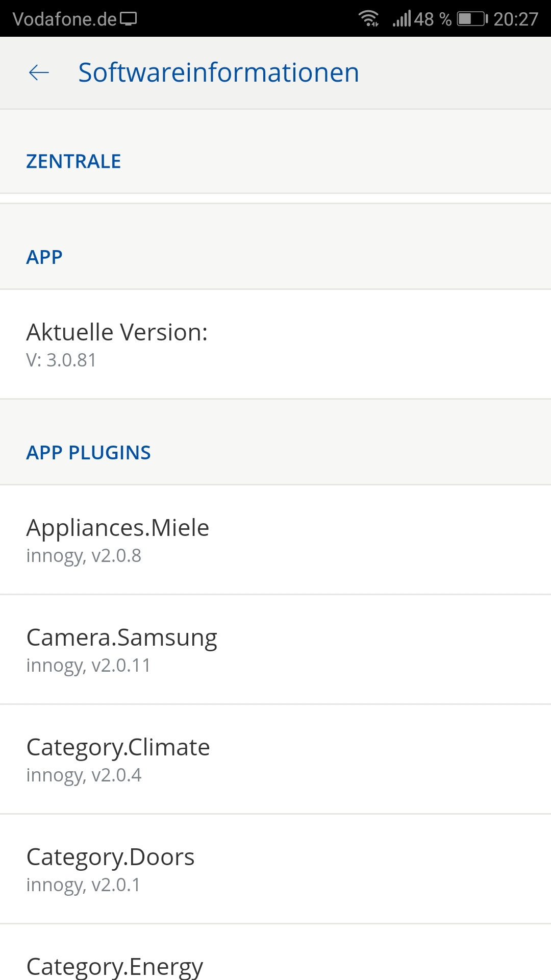Screen dimensions: 551x980
Task: Tap the back arrow icon
Action: coord(39,72)
